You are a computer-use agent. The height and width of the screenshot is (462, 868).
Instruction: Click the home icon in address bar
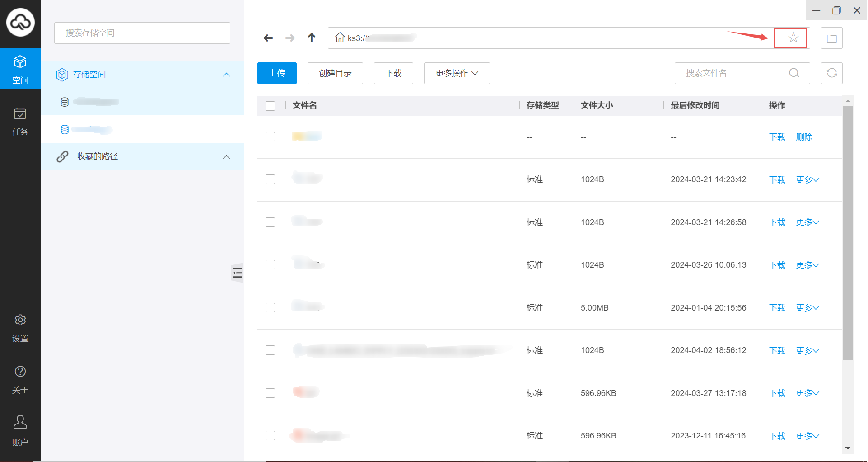(x=340, y=38)
